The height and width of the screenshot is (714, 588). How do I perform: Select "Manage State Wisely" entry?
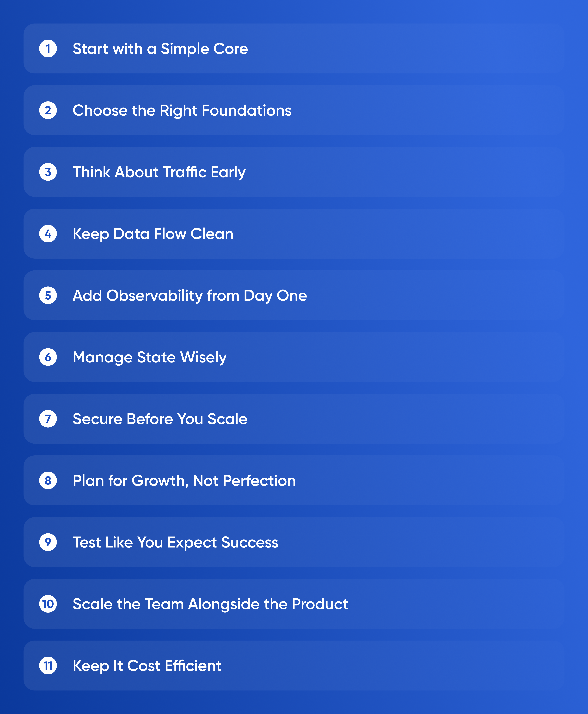pyautogui.click(x=149, y=357)
